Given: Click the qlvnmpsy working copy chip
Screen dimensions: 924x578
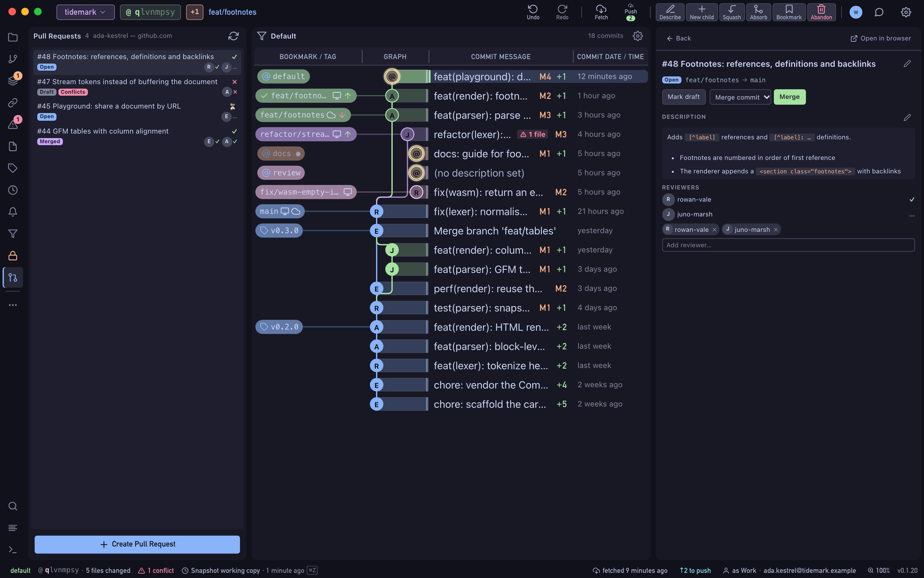Looking at the screenshot, I should (150, 12).
